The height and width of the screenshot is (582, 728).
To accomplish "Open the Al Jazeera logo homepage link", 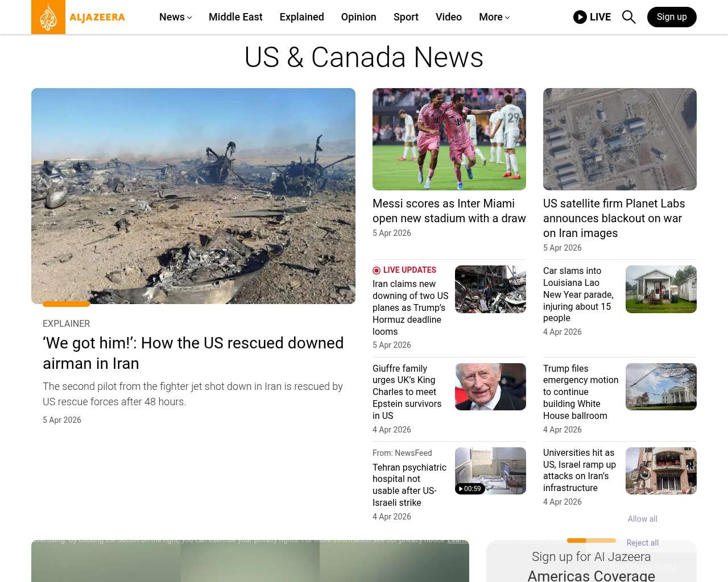I will click(78, 17).
